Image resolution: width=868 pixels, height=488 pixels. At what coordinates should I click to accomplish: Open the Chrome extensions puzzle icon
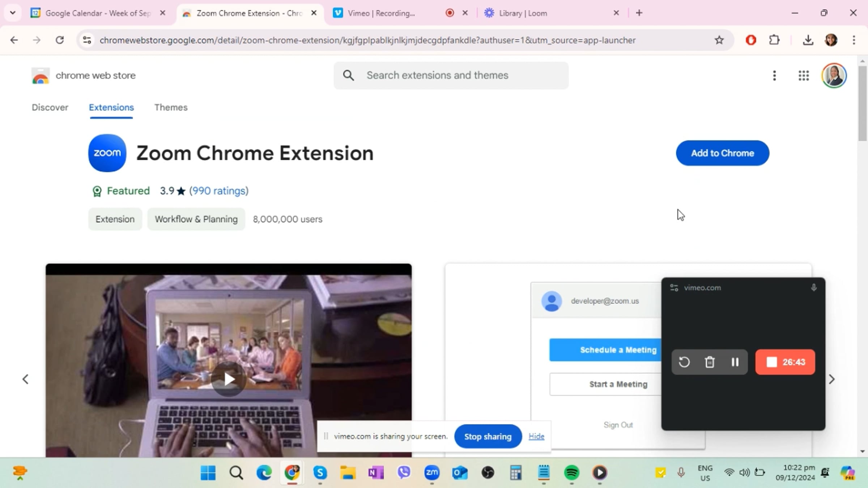(774, 40)
